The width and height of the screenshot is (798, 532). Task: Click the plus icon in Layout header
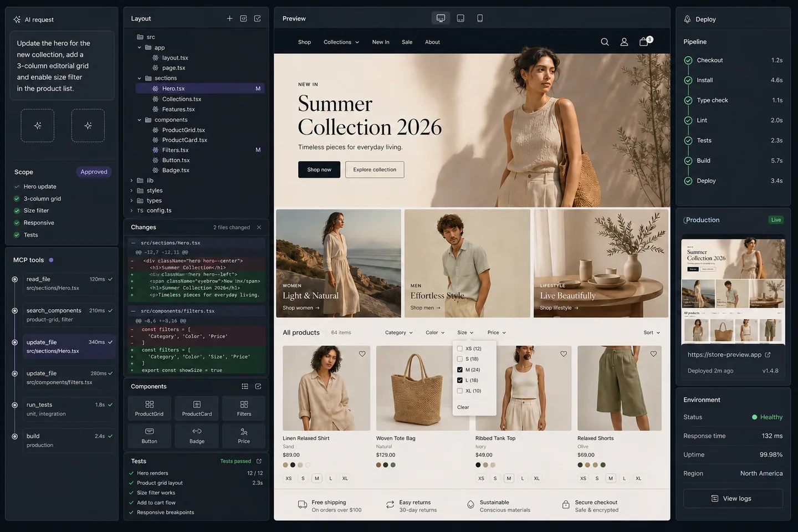[x=229, y=18]
